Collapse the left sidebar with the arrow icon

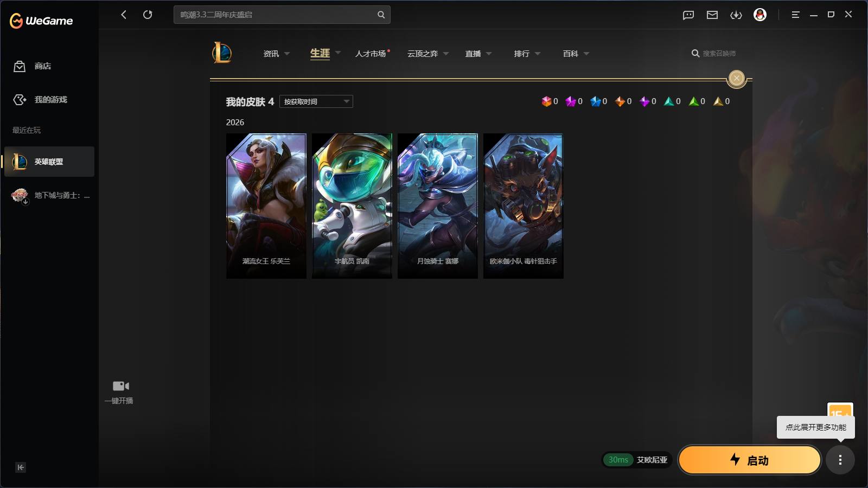(x=21, y=467)
